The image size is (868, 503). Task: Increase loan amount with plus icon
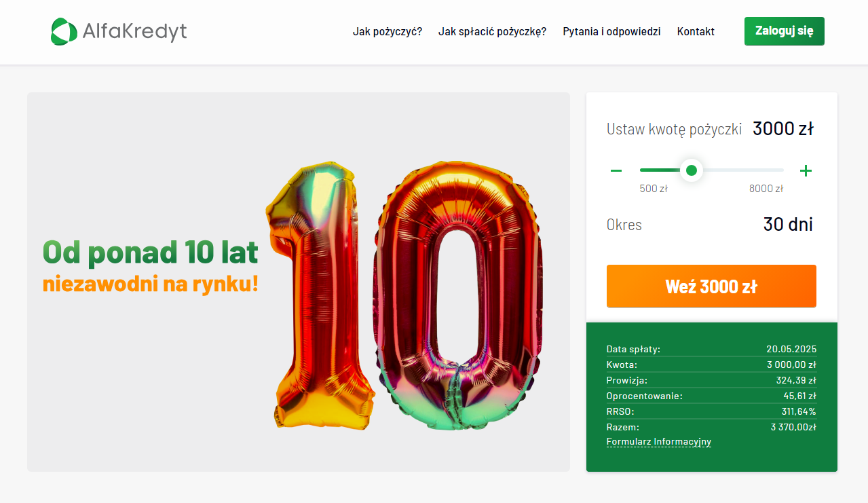pyautogui.click(x=806, y=170)
